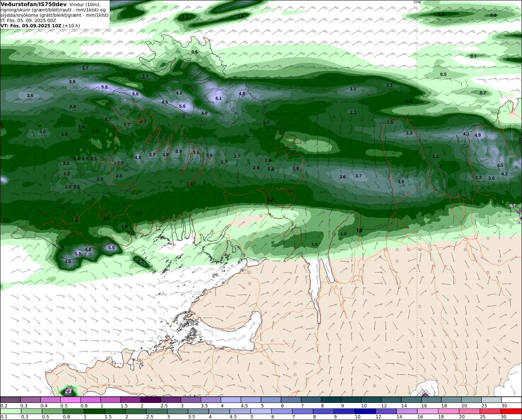Select the light lavender snow swatch labeled 4
Screen dimensions: 522x420
(231, 400)
